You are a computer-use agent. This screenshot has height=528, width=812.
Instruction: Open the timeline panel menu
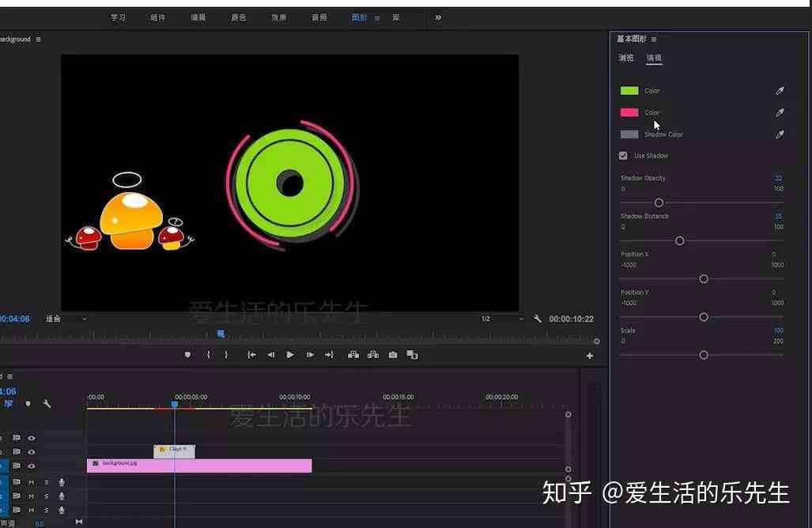9,376
